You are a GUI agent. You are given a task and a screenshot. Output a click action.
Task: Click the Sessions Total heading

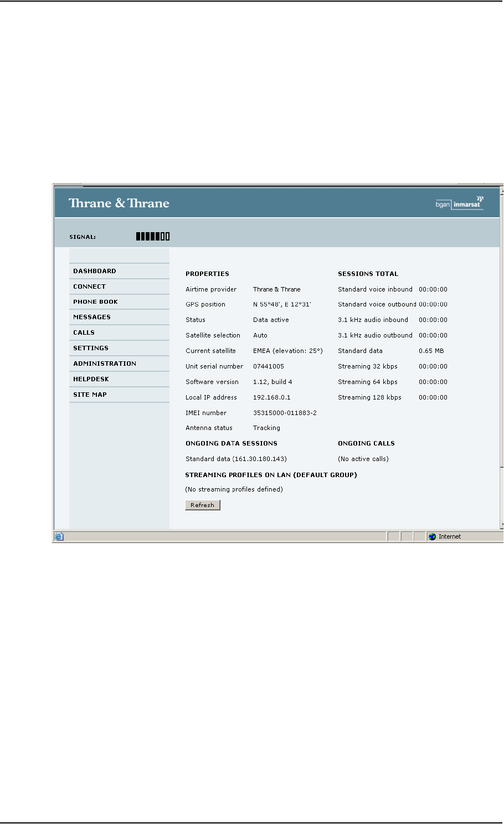pos(368,274)
